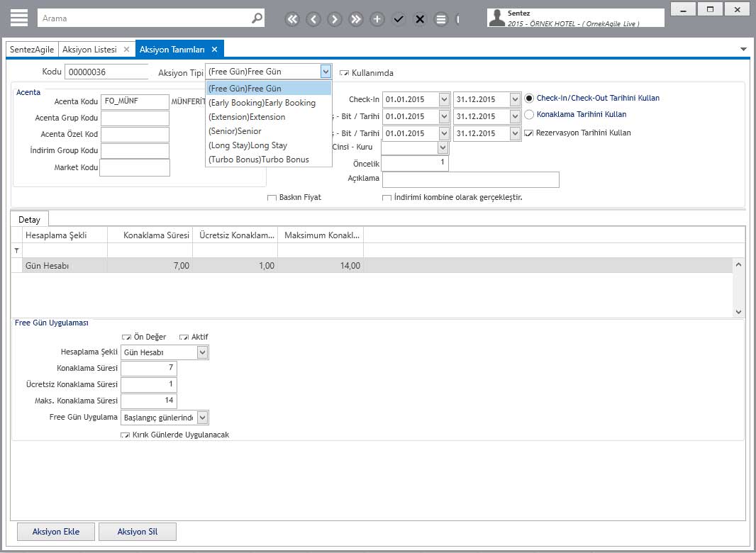Click the checkmark save icon
This screenshot has width=756, height=553.
point(399,19)
